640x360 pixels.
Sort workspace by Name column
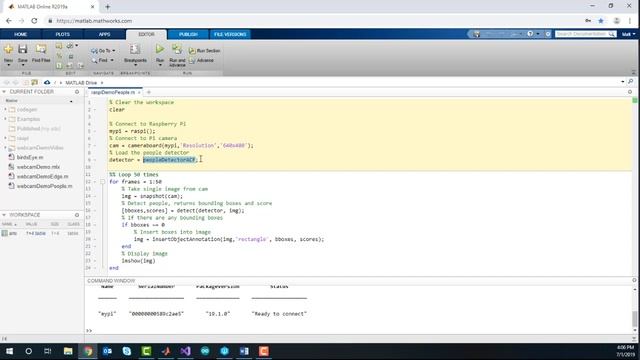point(9,224)
